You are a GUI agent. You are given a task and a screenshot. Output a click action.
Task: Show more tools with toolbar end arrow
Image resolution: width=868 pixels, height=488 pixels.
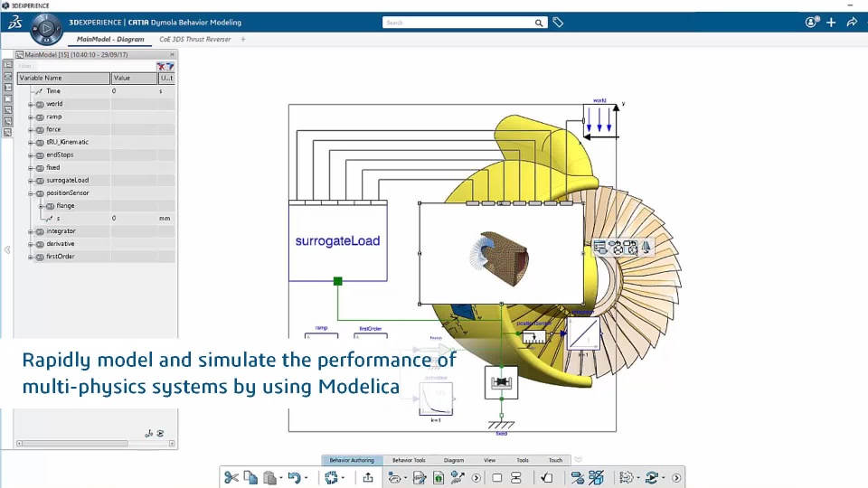[x=676, y=477]
